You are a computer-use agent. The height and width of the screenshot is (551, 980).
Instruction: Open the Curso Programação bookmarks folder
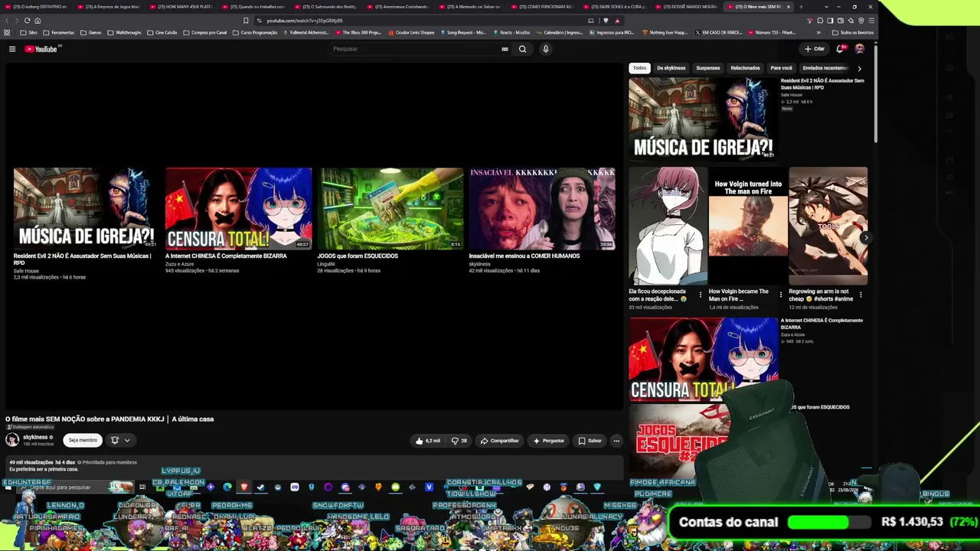(254, 33)
